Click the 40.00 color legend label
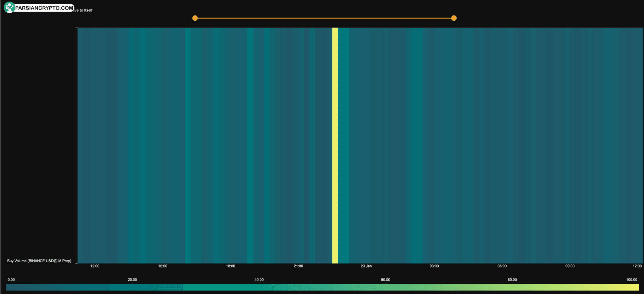This screenshot has height=294, width=644. point(259,280)
